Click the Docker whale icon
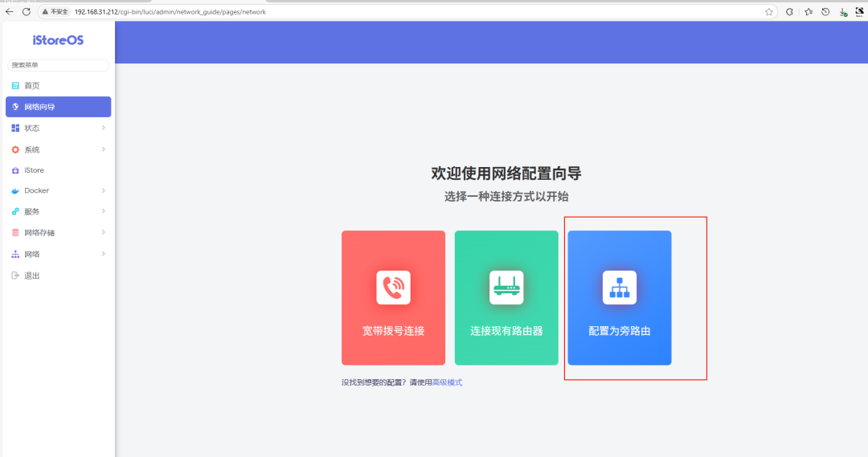 click(x=15, y=191)
